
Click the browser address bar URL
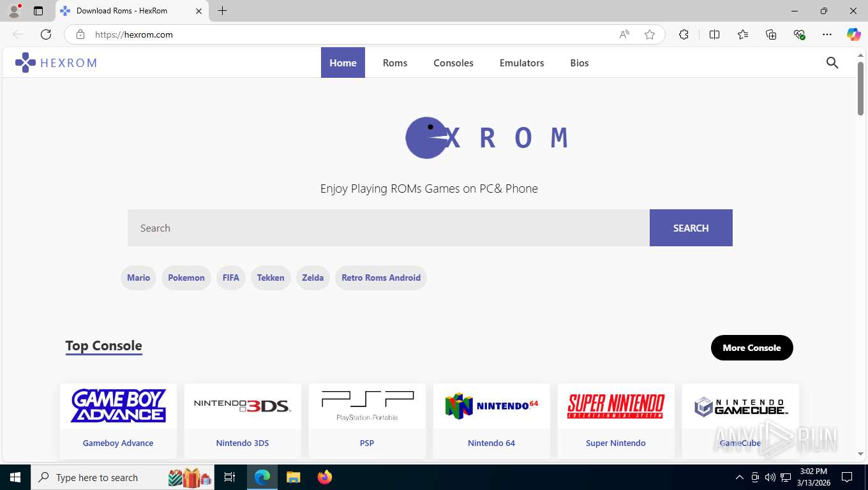pyautogui.click(x=134, y=34)
